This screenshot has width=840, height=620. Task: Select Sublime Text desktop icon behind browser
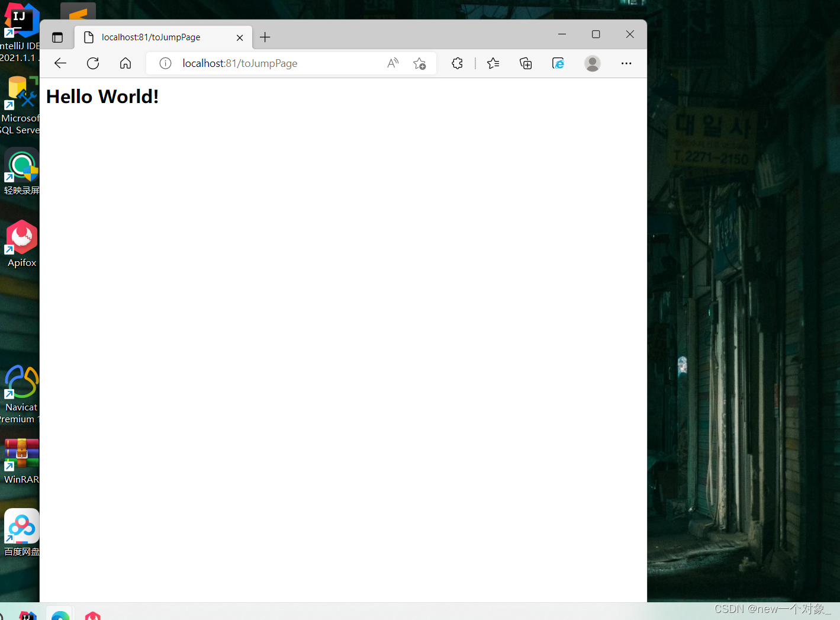click(78, 11)
